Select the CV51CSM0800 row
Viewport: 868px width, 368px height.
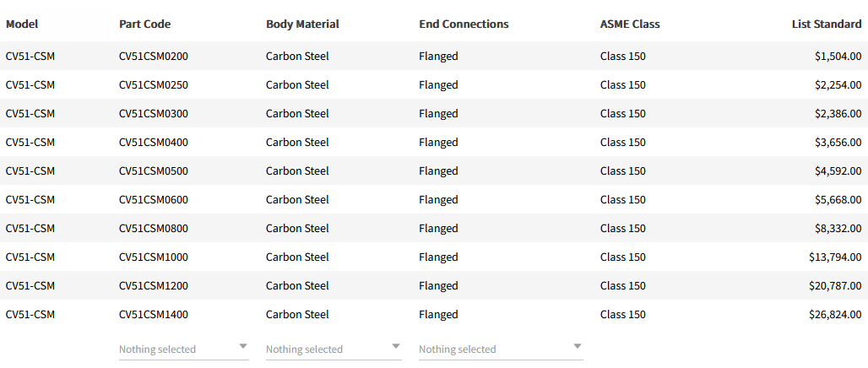click(x=154, y=229)
